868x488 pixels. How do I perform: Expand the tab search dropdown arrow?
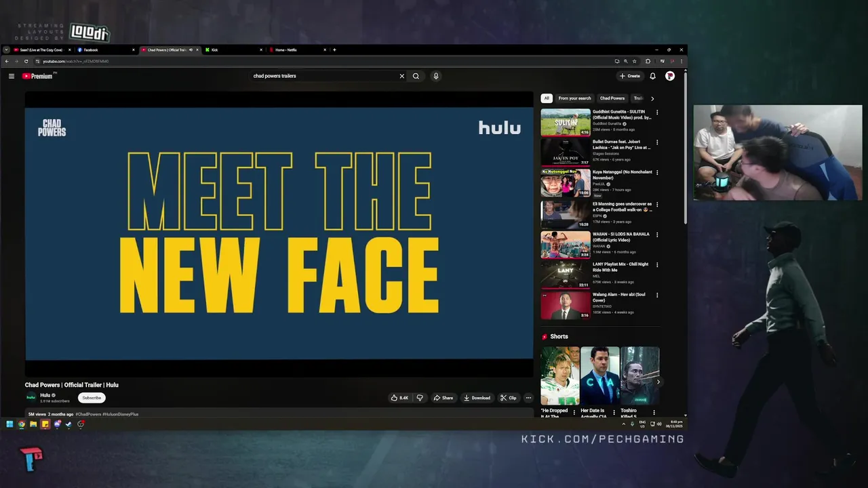pos(6,49)
